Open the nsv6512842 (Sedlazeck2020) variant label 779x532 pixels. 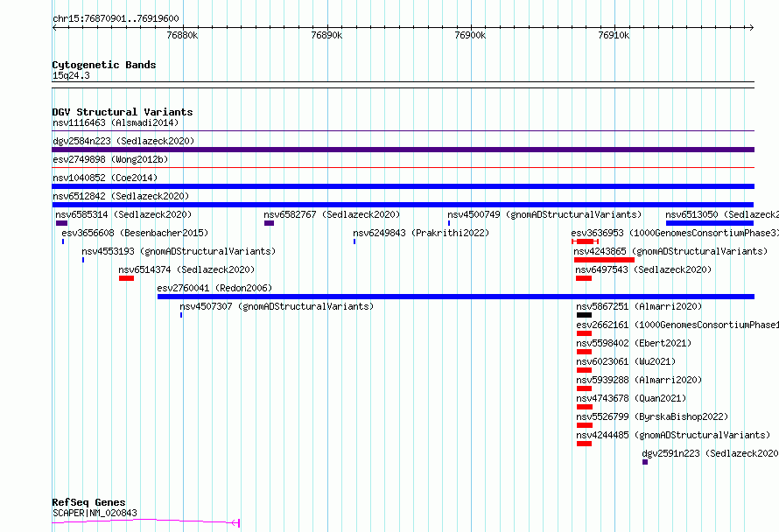121,196
